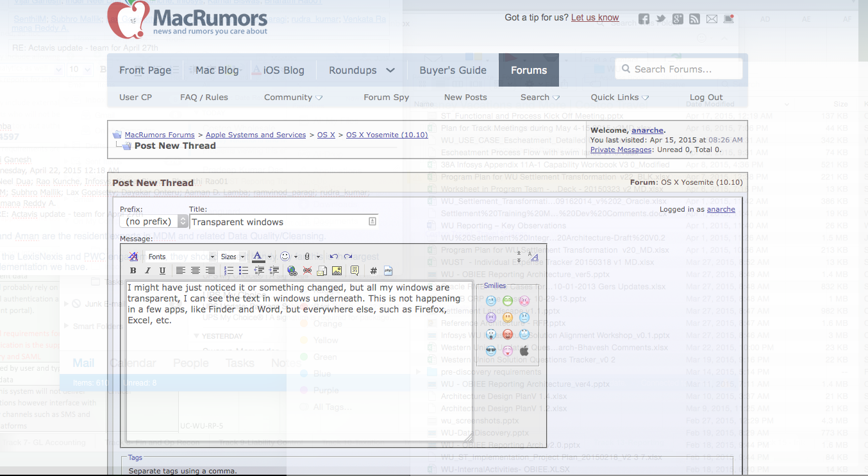The height and width of the screenshot is (476, 868).
Task: Increase indent of message text
Action: coord(274,271)
